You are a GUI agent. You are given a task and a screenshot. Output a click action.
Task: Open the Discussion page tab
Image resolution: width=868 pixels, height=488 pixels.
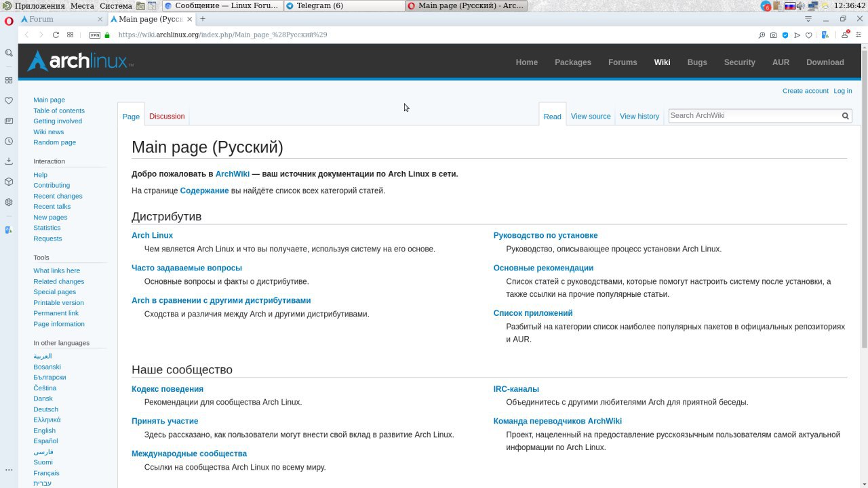point(167,116)
